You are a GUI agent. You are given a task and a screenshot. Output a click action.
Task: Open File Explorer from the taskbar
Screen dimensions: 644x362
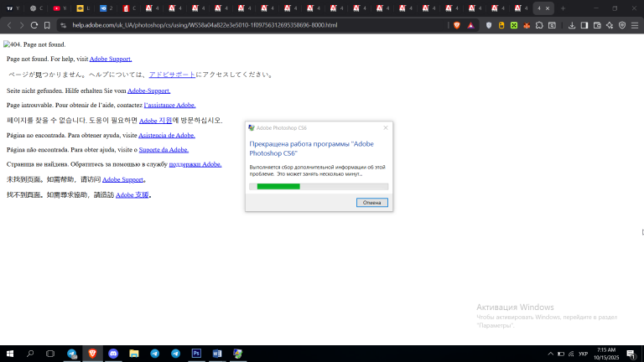pos(134,354)
